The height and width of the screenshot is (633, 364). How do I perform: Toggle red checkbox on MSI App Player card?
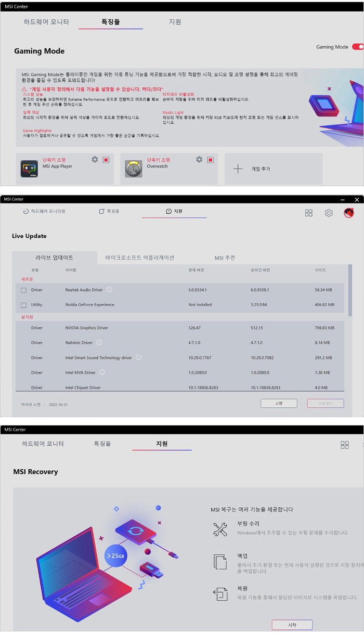click(106, 160)
